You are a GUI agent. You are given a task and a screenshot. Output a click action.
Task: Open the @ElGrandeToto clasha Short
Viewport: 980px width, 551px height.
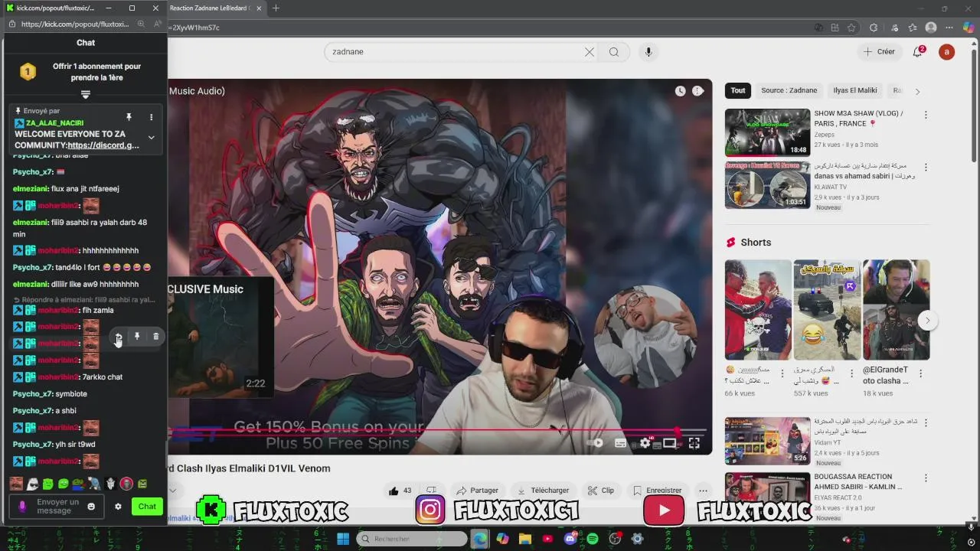click(896, 309)
